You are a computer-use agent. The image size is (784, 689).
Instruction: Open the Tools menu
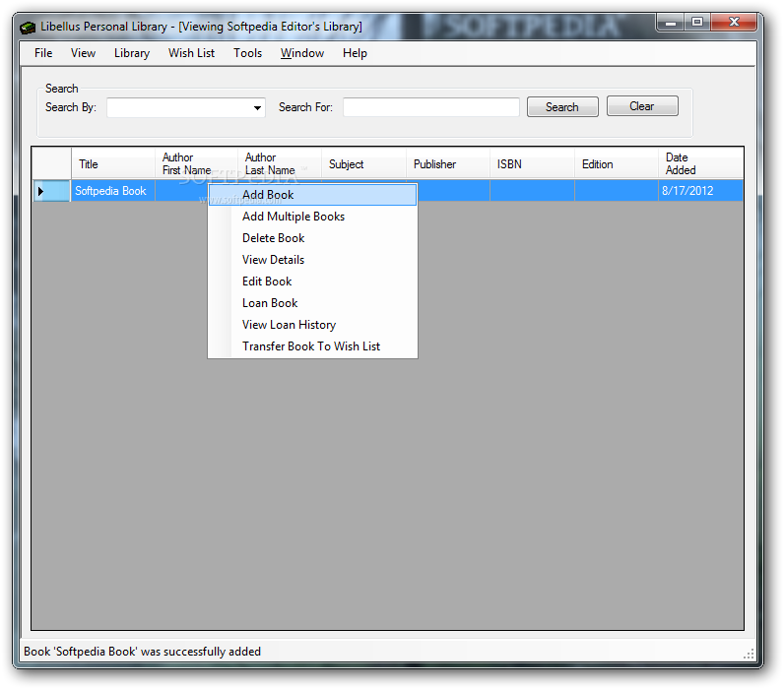247,53
